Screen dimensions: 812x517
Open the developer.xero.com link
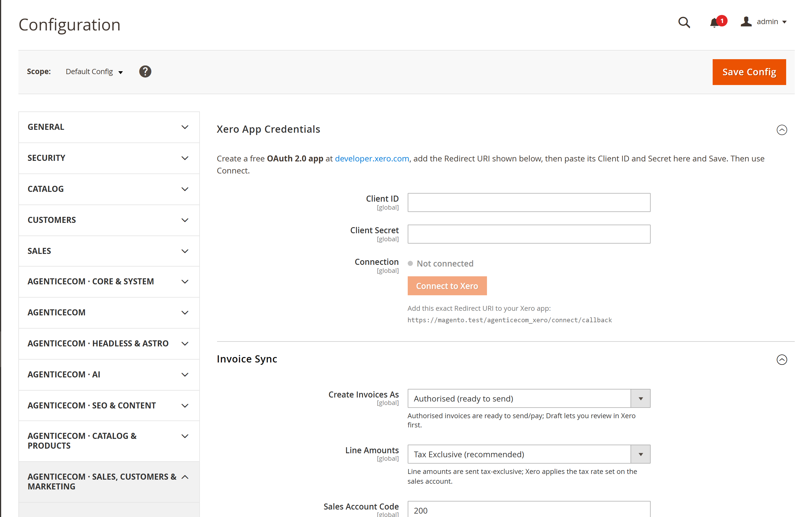coord(372,159)
